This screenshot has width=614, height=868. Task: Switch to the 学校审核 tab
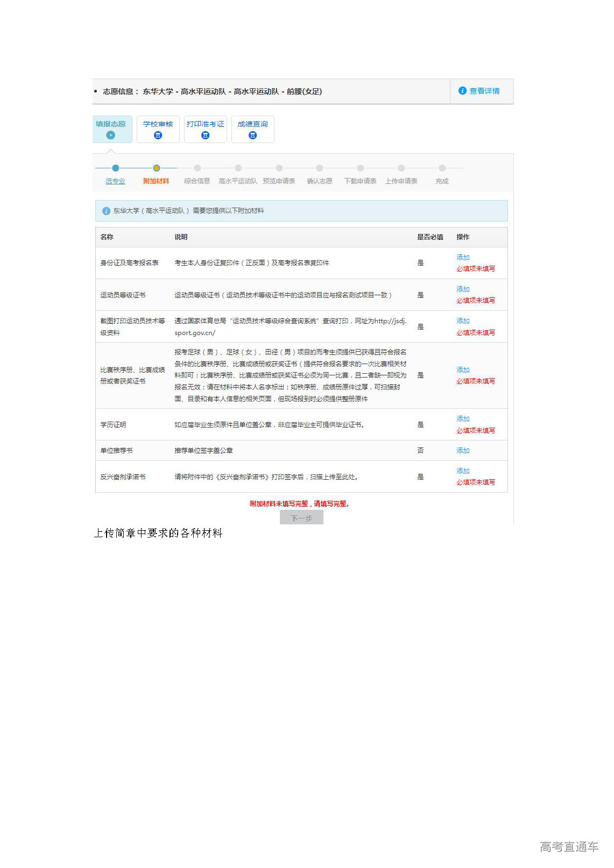point(158,124)
